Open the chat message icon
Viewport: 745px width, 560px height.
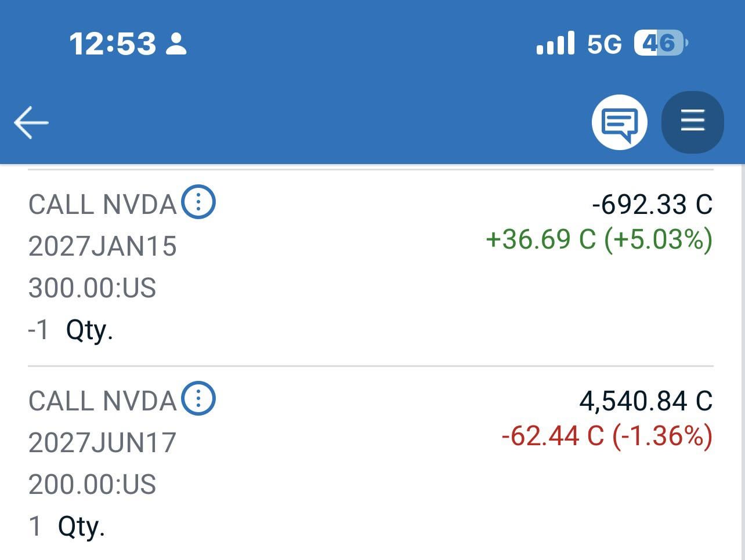[x=619, y=122]
